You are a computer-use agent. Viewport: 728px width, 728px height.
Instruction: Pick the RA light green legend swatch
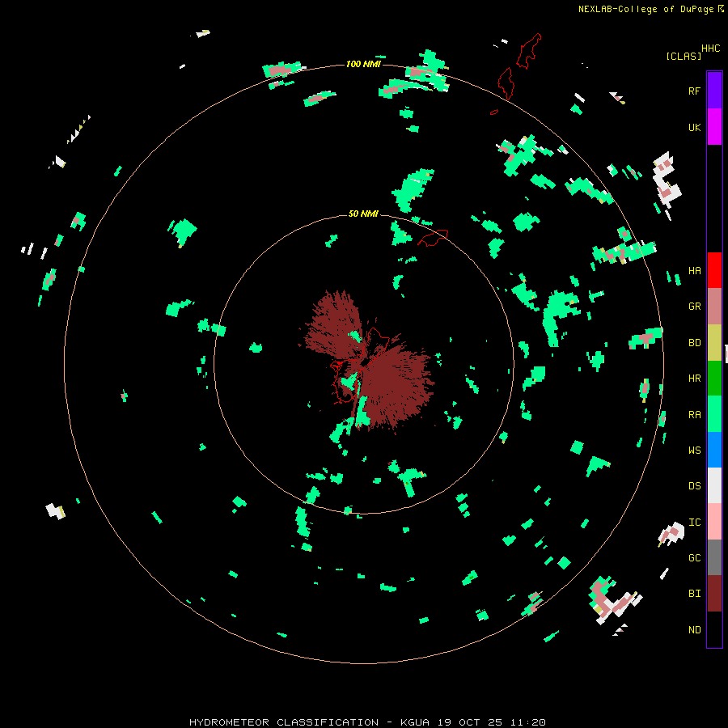click(714, 414)
